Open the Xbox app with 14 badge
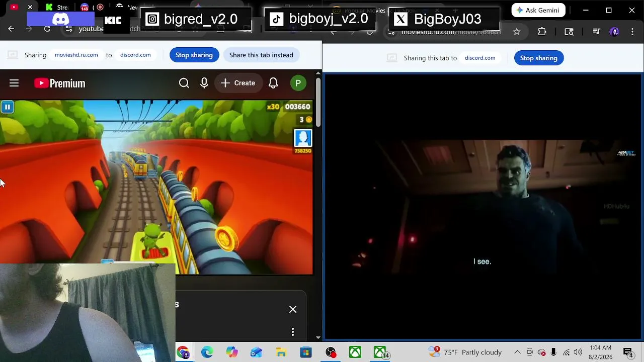The height and width of the screenshot is (362, 644). [x=381, y=352]
